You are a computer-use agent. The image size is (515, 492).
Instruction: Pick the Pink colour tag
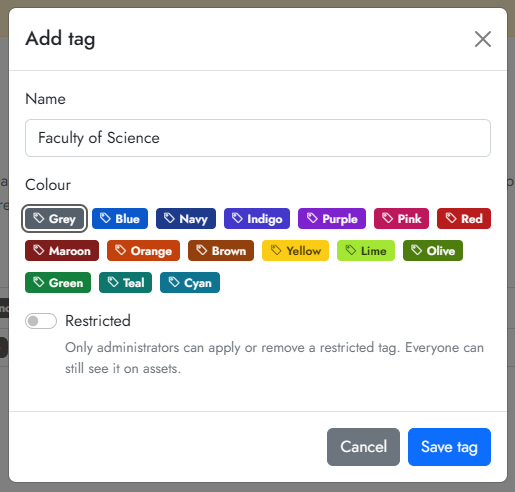[401, 219]
